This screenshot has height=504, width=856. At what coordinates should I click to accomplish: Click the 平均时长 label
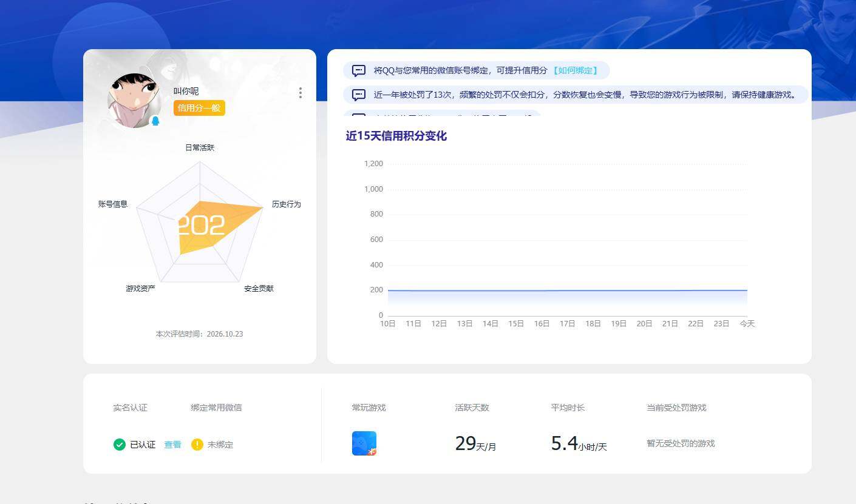tap(568, 408)
